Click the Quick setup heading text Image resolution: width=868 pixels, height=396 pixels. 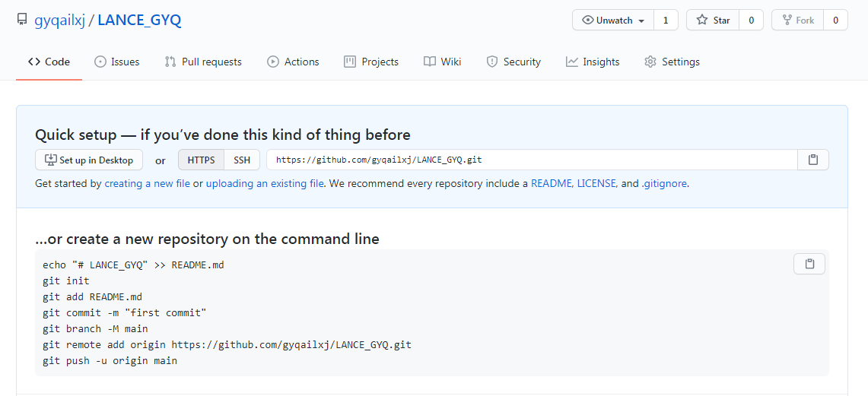(x=223, y=135)
